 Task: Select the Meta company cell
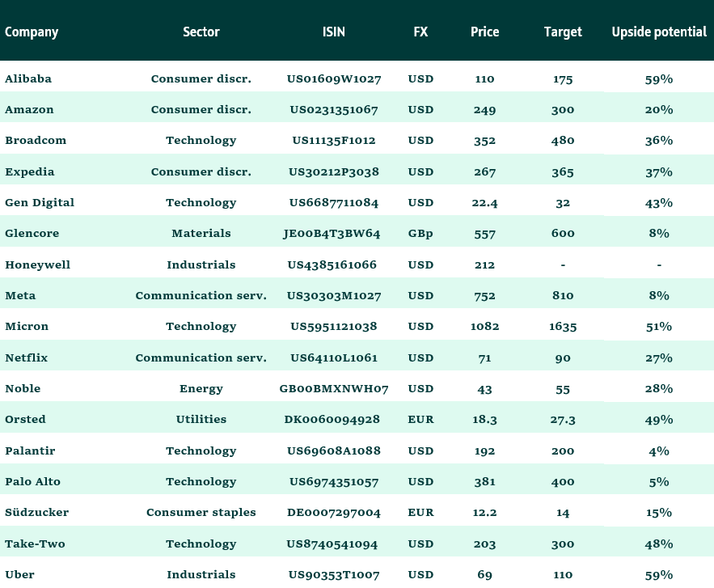20,295
